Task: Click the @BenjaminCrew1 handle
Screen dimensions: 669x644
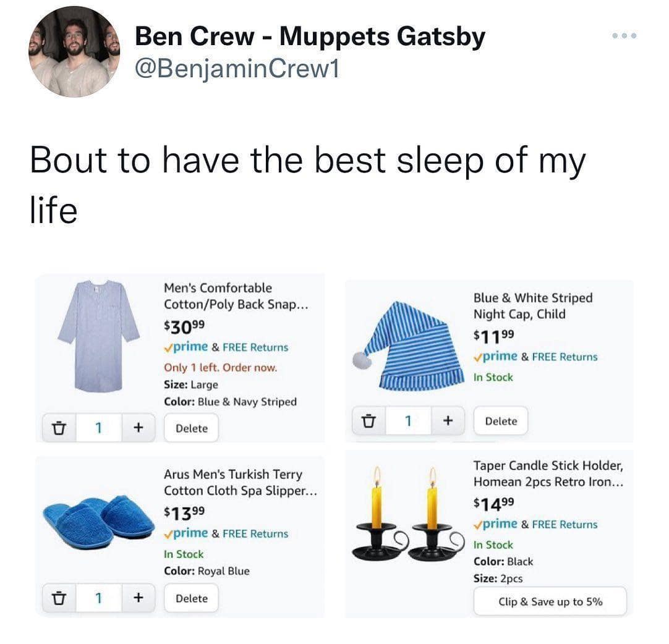Action: tap(237, 71)
